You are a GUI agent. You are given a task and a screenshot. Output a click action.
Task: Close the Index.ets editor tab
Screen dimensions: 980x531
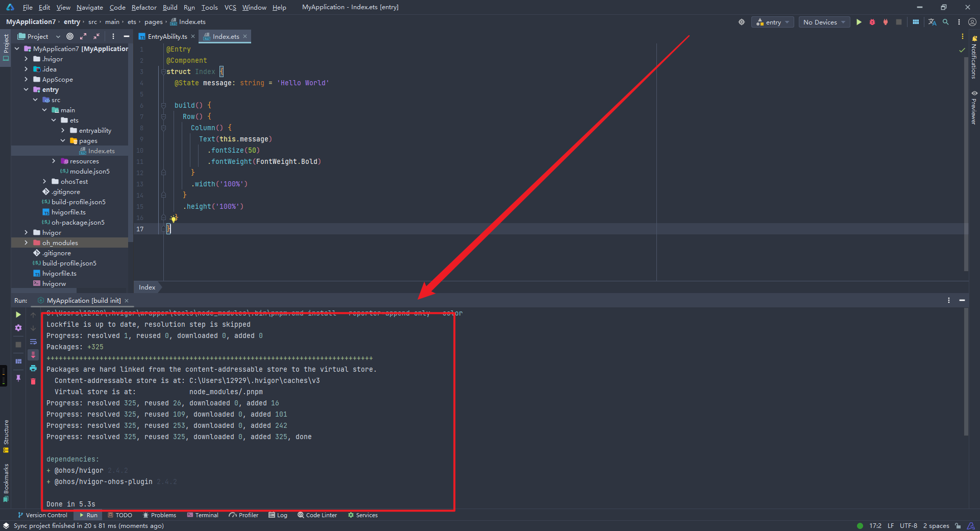[x=245, y=36]
